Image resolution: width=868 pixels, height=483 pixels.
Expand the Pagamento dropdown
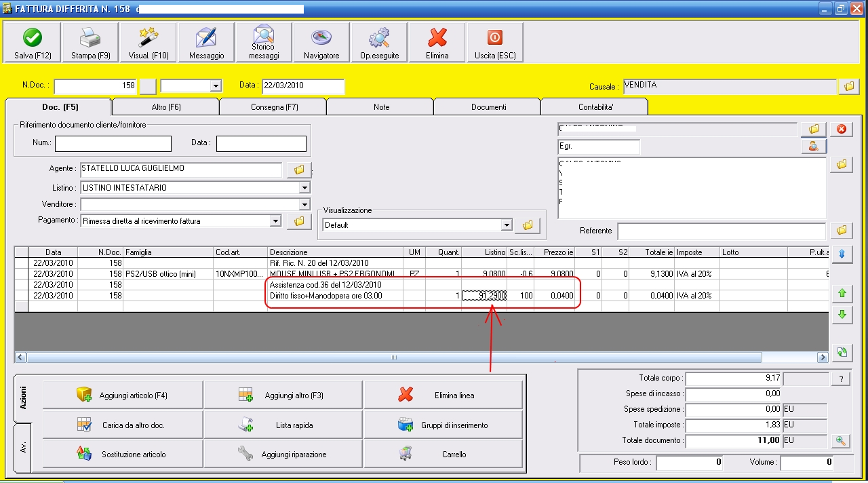coord(275,221)
